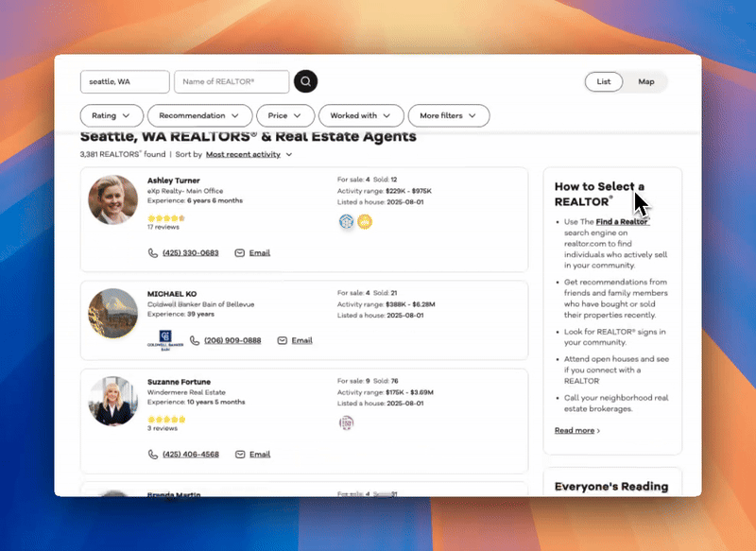Click the Everyone's Reading heading
Screen dimensions: 756x551
click(x=611, y=487)
